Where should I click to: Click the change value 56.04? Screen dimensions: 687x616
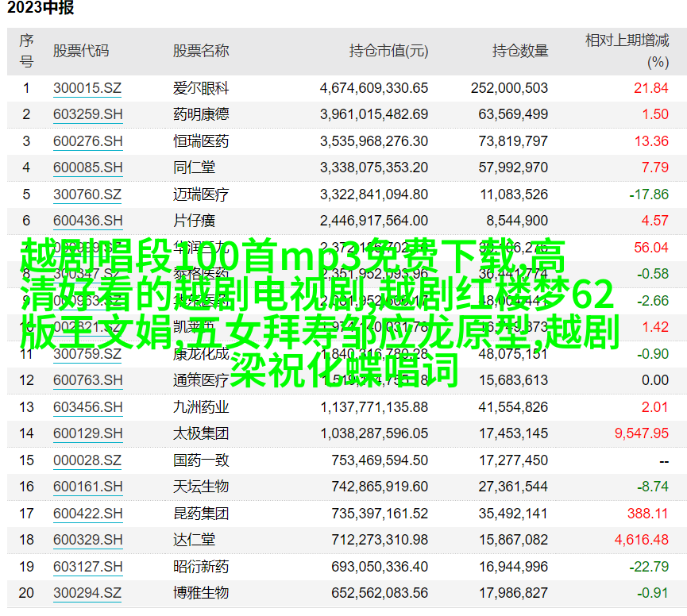pyautogui.click(x=651, y=248)
